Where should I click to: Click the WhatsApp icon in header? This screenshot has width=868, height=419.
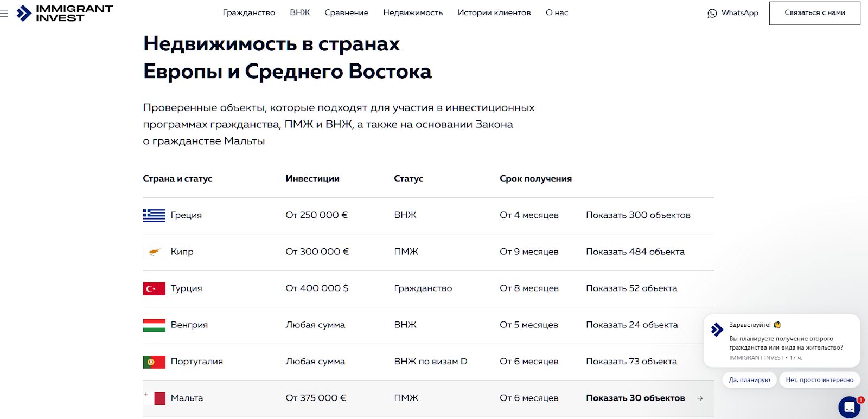[712, 13]
